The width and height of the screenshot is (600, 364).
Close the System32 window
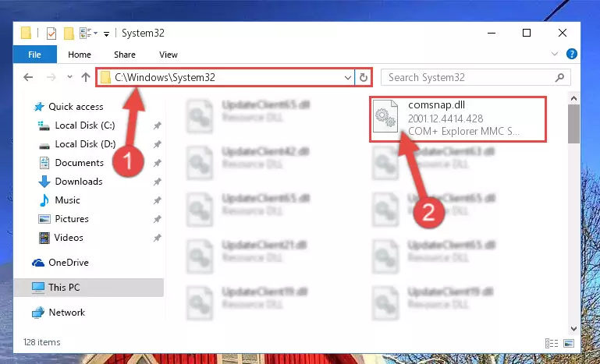(563, 34)
